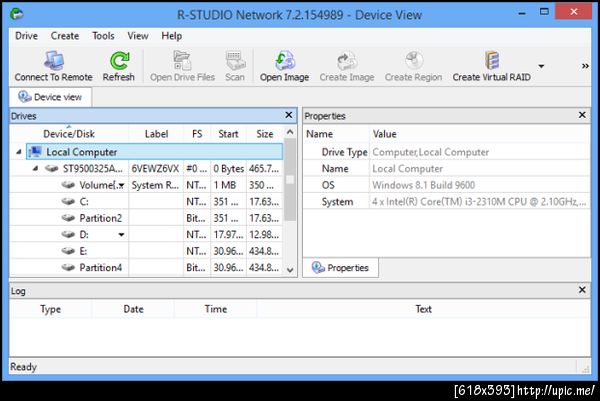
Task: Click Drives list scroll down arrow
Action: [x=290, y=270]
